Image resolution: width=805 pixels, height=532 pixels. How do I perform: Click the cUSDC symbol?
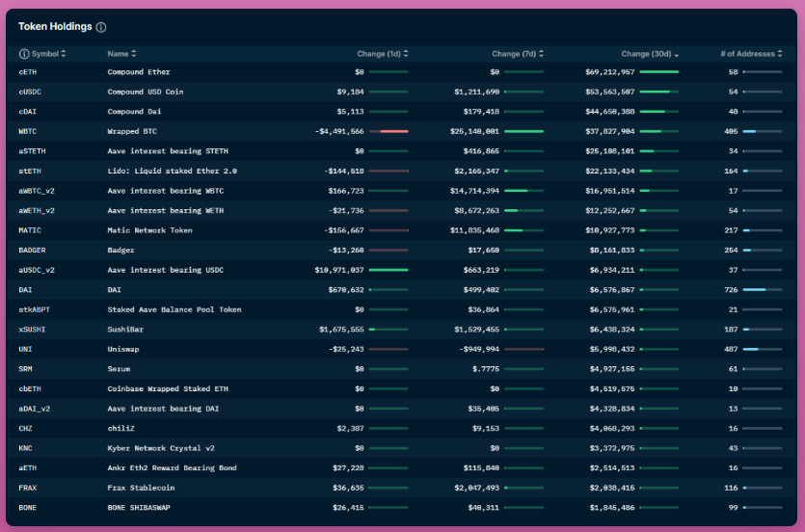point(30,92)
